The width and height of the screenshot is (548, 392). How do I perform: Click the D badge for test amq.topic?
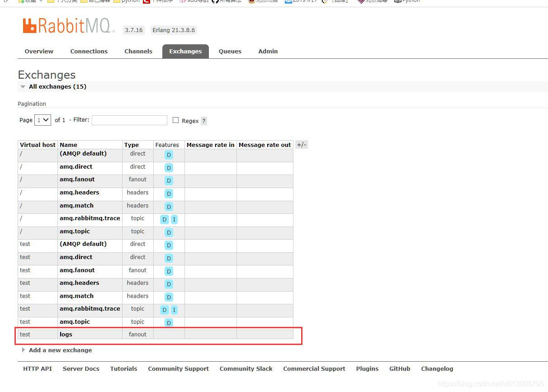tap(169, 323)
